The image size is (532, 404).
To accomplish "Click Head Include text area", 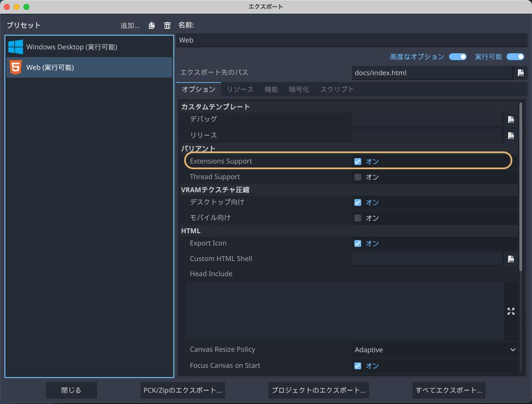I will click(x=345, y=311).
